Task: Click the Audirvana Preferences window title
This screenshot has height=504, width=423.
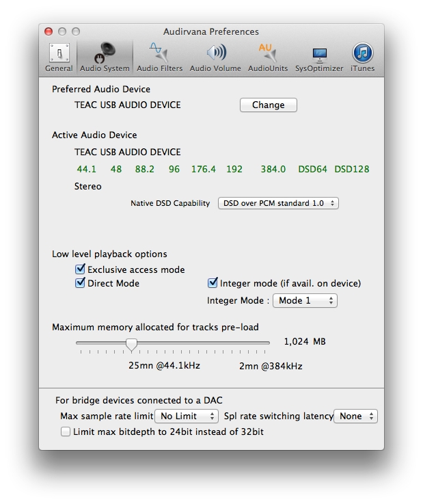Action: [211, 31]
